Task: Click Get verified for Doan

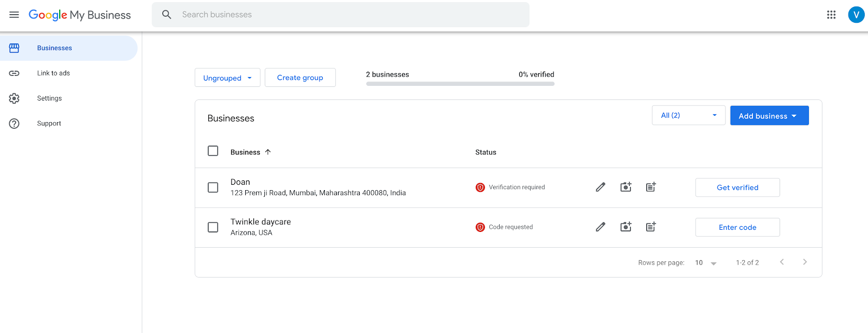Action: click(x=737, y=187)
